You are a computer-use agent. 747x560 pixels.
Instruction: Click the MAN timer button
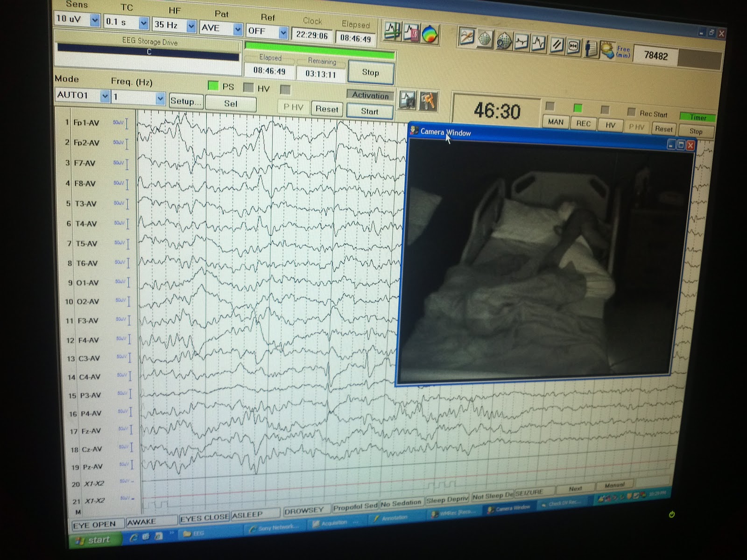point(556,122)
